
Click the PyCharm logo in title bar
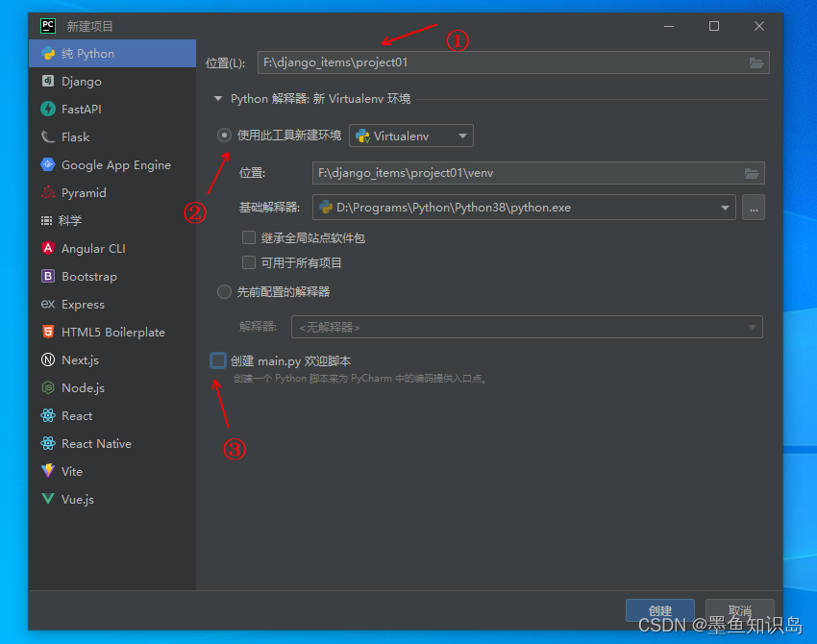(x=48, y=26)
